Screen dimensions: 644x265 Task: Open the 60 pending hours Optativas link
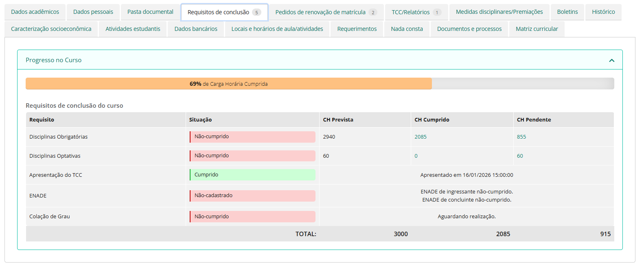point(520,156)
